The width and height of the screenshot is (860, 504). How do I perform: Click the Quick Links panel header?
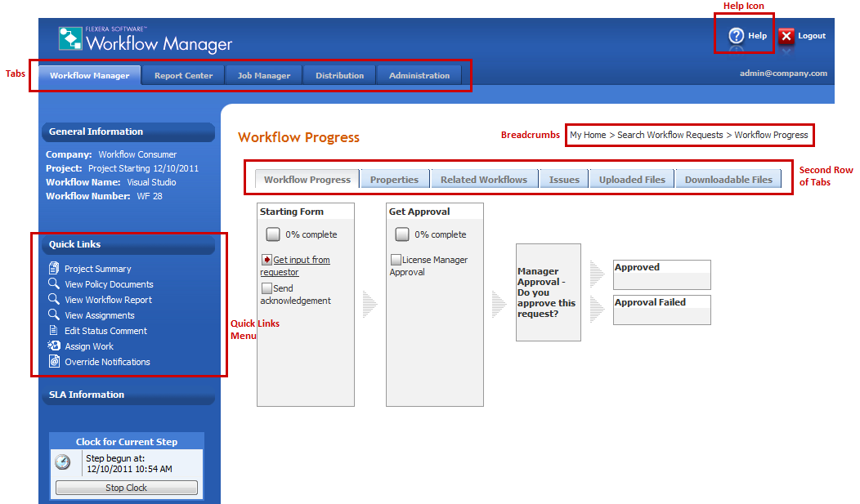(128, 244)
